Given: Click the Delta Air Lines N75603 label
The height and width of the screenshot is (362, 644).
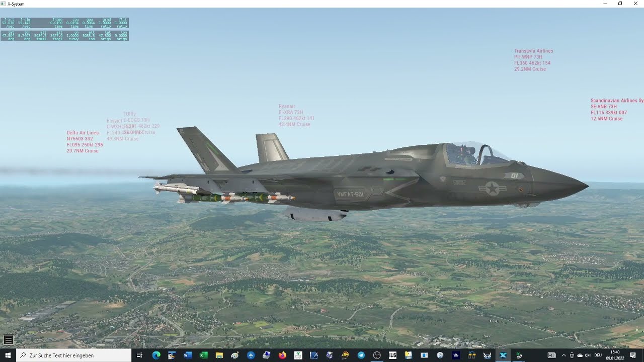Looking at the screenshot, I should [85, 142].
